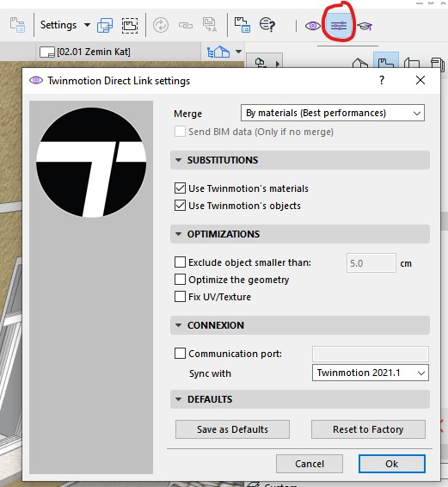
Task: Click the circular refresh arrows icon
Action: tap(161, 25)
